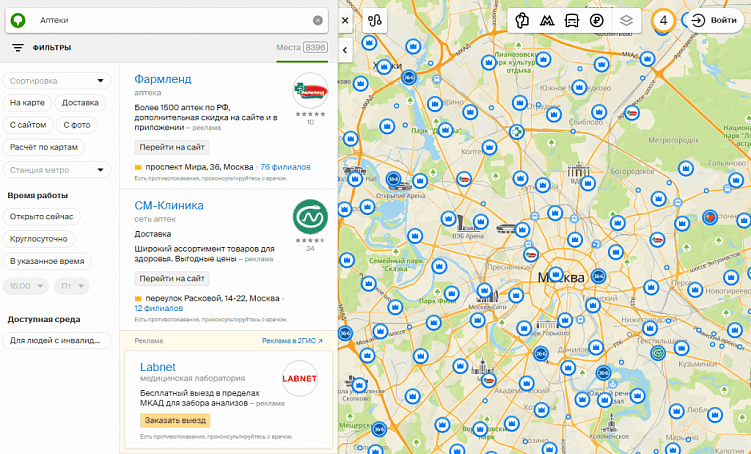The width and height of the screenshot is (751, 454).
Task: Open the map layers stack icon
Action: pos(626,21)
